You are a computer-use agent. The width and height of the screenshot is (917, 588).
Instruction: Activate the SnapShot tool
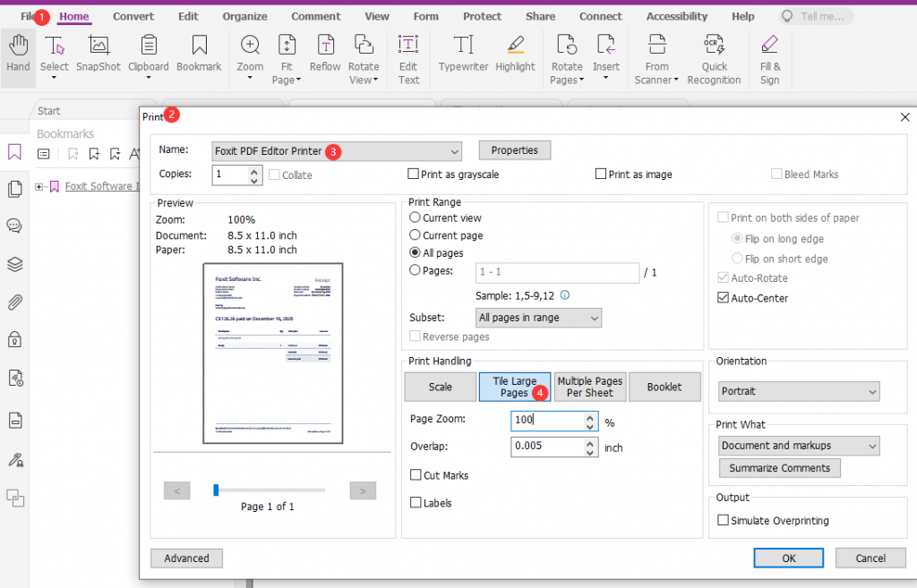click(99, 54)
